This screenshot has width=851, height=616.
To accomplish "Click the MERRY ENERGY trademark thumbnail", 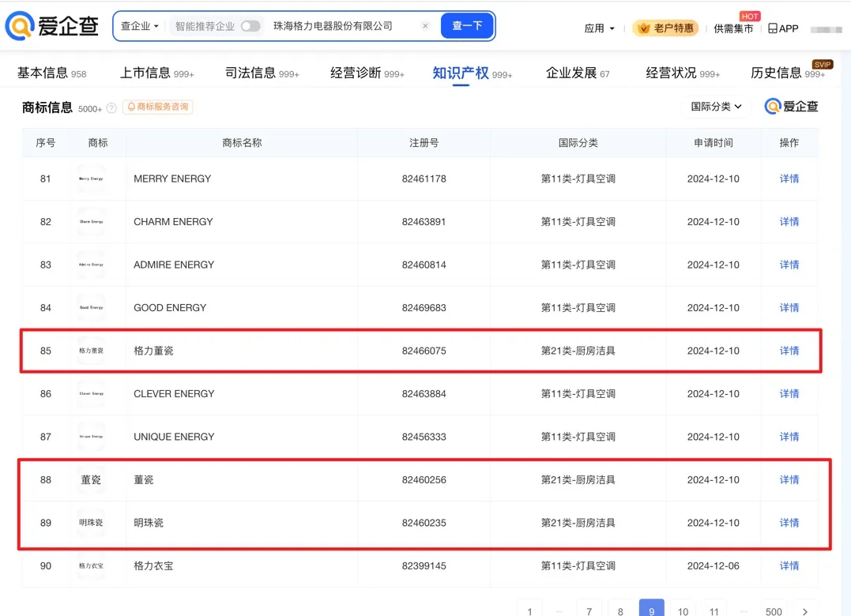I will point(91,178).
